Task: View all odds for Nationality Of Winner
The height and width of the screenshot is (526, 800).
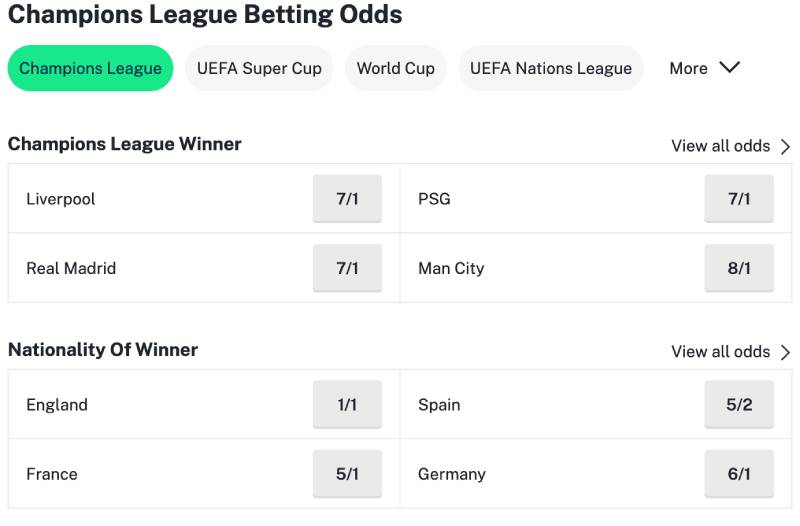Action: tap(720, 352)
